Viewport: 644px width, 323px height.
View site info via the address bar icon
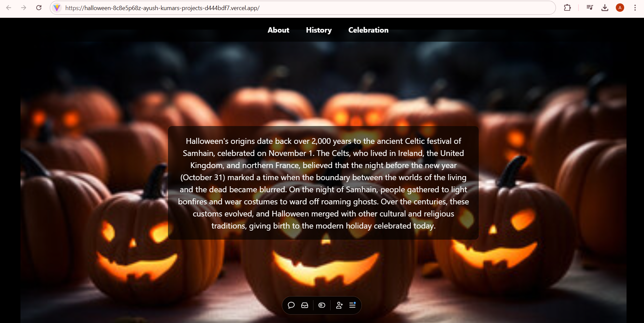coord(57,8)
